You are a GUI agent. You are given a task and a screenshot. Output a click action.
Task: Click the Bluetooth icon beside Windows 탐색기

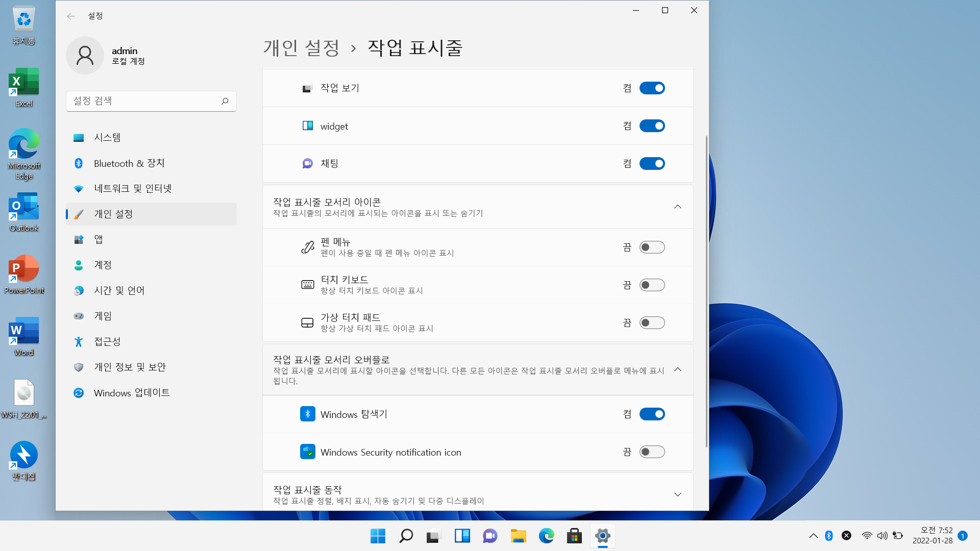pyautogui.click(x=307, y=414)
